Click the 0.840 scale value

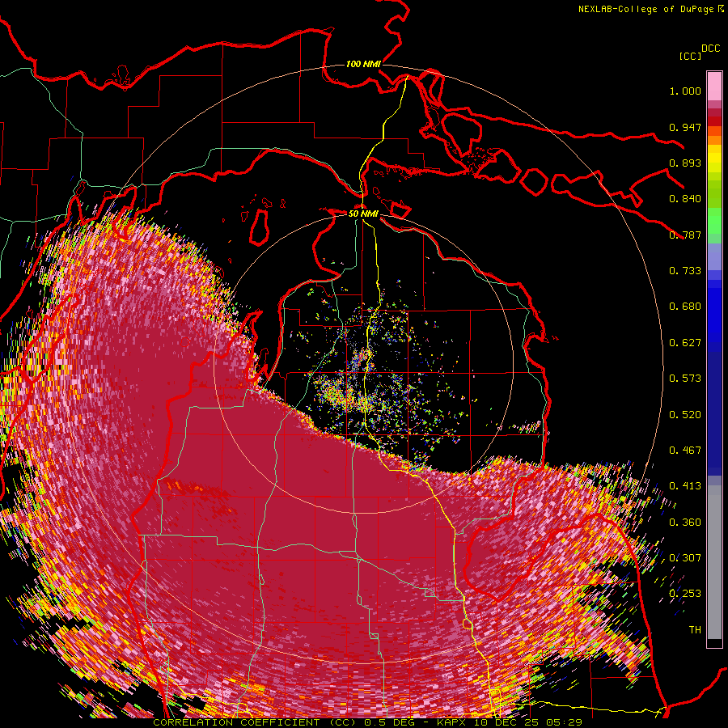(685, 199)
